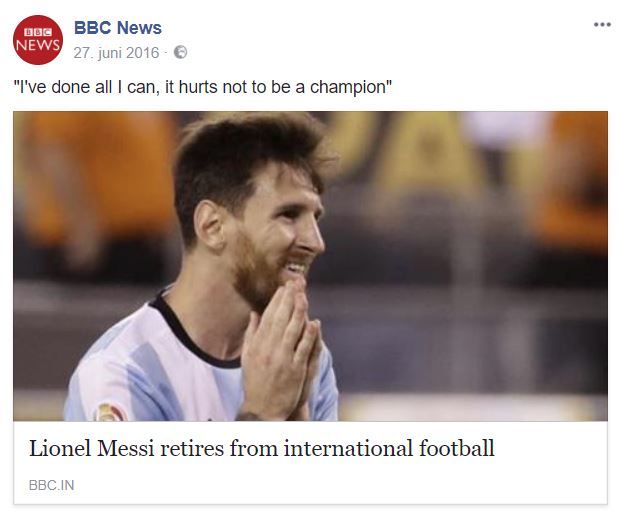The image size is (622, 514).
Task: Click the BBC.IN source domain label
Action: 51,486
